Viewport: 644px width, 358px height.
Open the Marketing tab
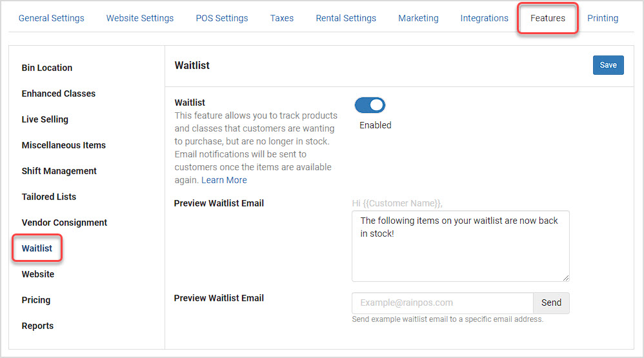pos(418,18)
